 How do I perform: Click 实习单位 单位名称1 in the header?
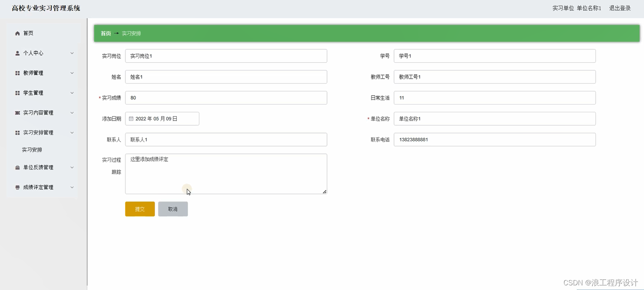[x=577, y=8]
